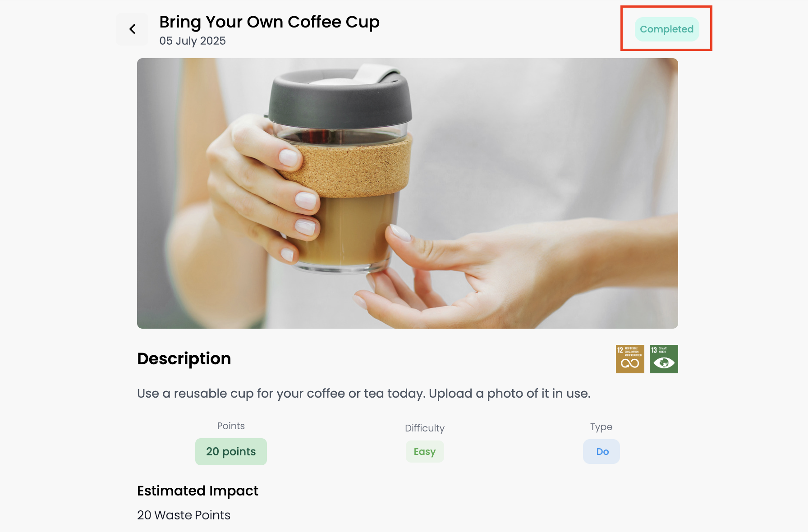This screenshot has width=808, height=532.
Task: Click the reusable cup description text
Action: click(364, 393)
